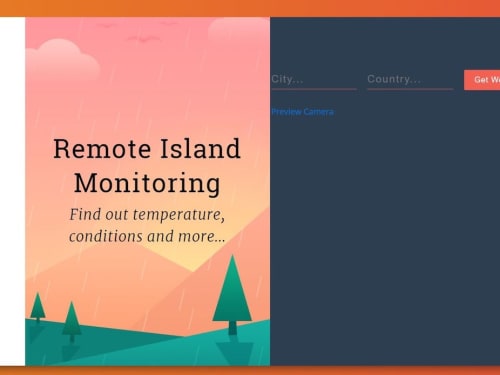Click the City input field
500x375 pixels.
pos(314,80)
